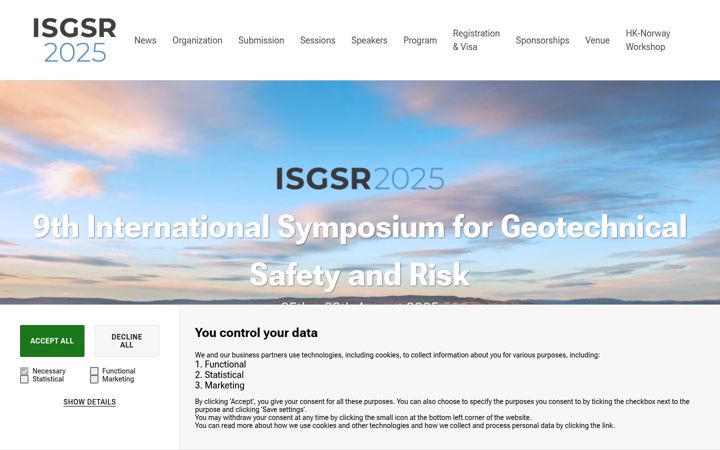720x450 pixels.
Task: Click the ISGSR 2025 logo in header
Action: [x=74, y=40]
